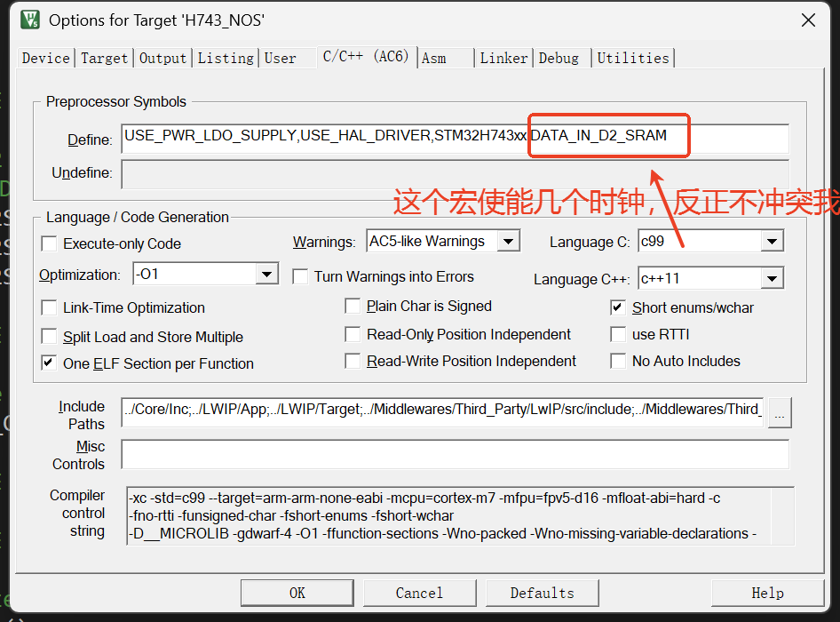Enable use RTTI checkbox

pos(618,335)
